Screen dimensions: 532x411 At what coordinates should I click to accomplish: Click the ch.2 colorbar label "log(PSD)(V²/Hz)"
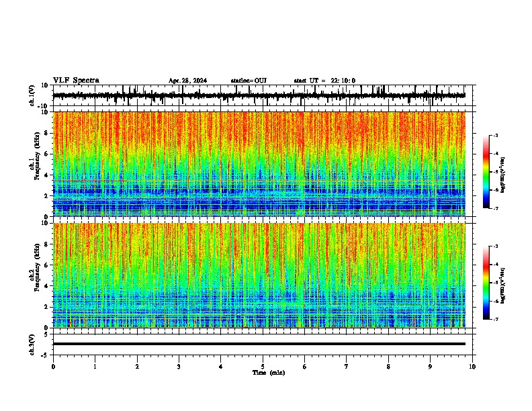tap(503, 286)
